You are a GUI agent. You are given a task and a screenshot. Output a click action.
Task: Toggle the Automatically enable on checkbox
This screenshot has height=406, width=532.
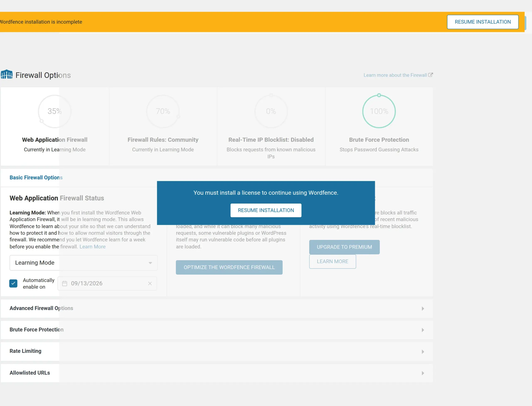13,284
